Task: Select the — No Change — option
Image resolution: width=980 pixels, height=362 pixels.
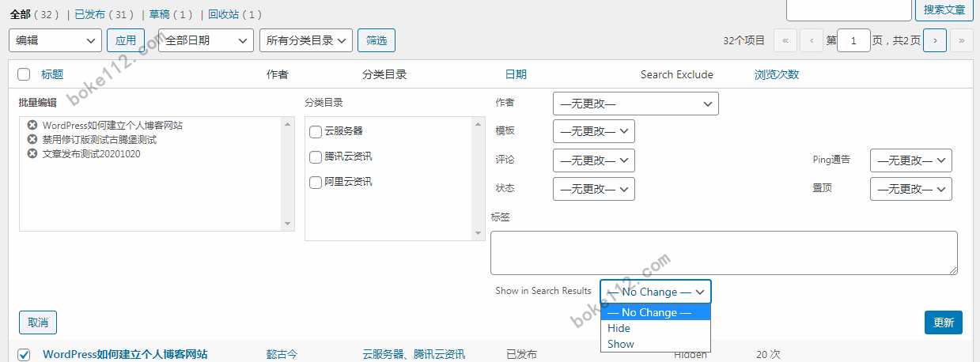Action: pyautogui.click(x=656, y=312)
